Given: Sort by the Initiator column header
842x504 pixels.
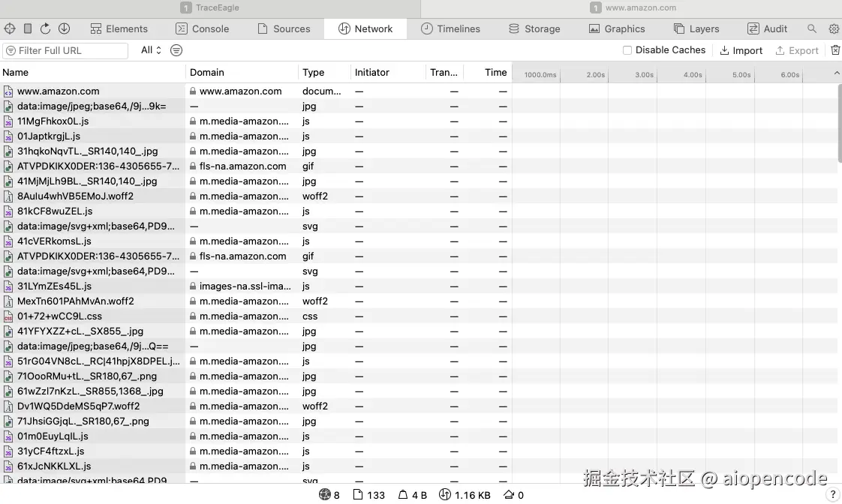Looking at the screenshot, I should pos(388,73).
